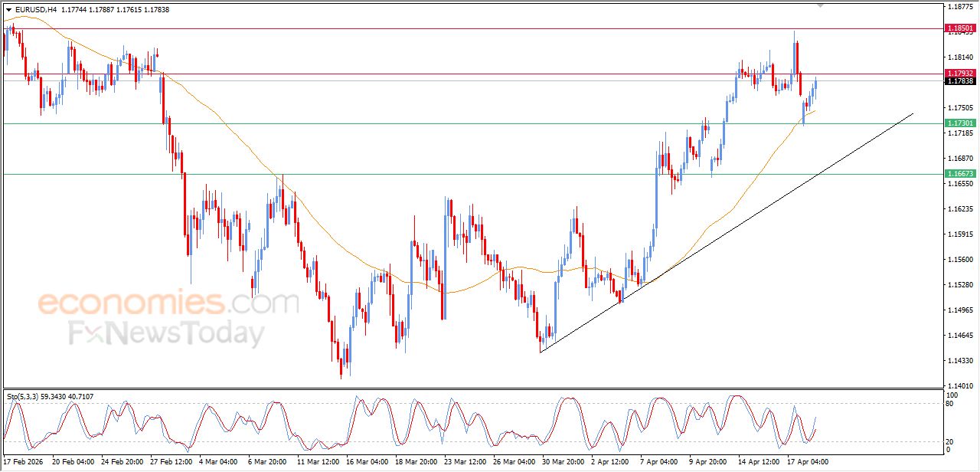Image resolution: width=980 pixels, height=472 pixels.
Task: Click the black 1.17838 current price tag
Action: [961, 81]
